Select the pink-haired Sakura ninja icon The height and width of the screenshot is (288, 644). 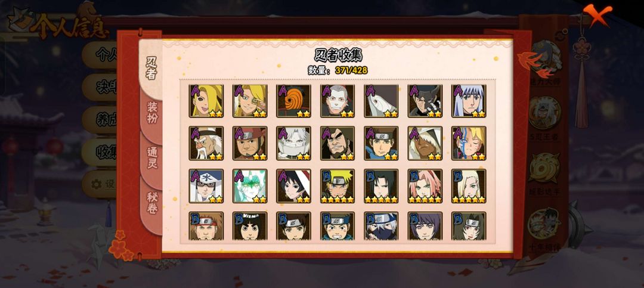[x=425, y=185]
